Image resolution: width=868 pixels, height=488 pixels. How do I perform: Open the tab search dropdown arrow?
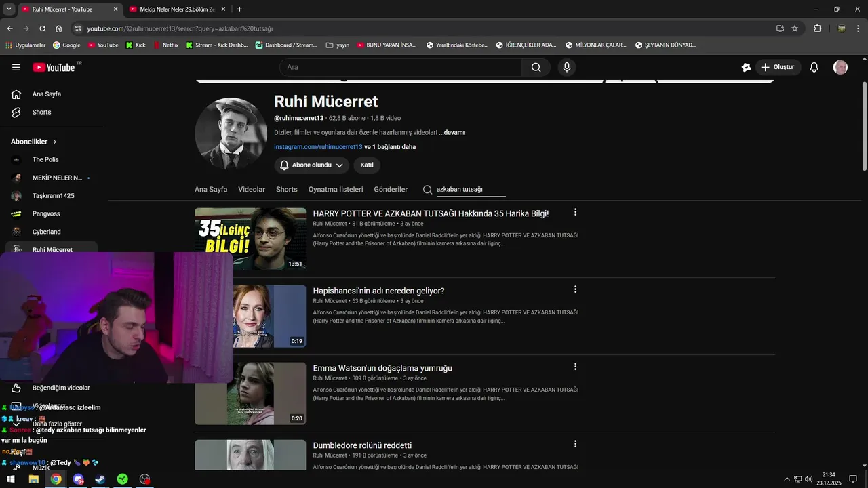(9, 9)
